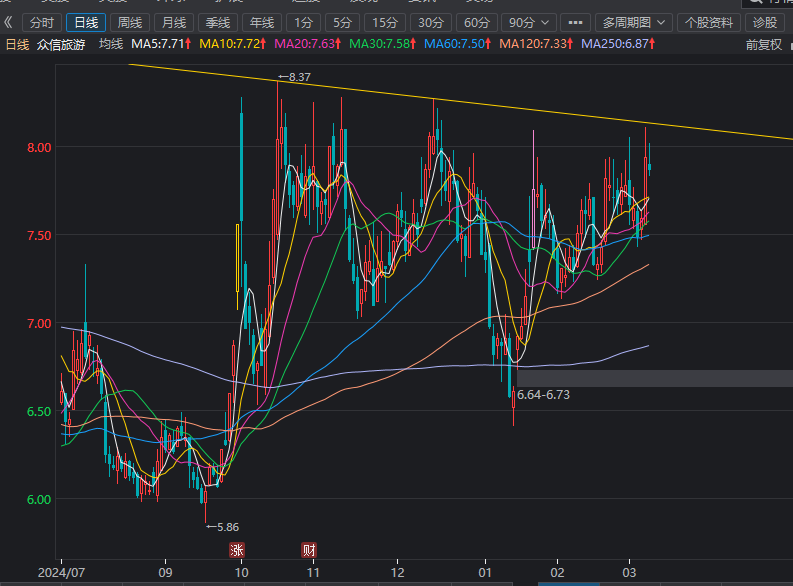Click the yellow hollow candlestick near October

tap(237, 257)
